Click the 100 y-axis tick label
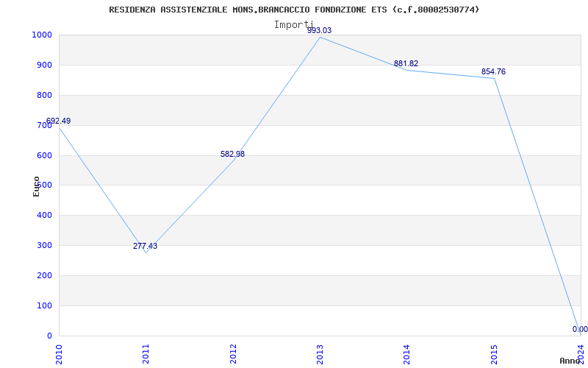 click(x=44, y=305)
